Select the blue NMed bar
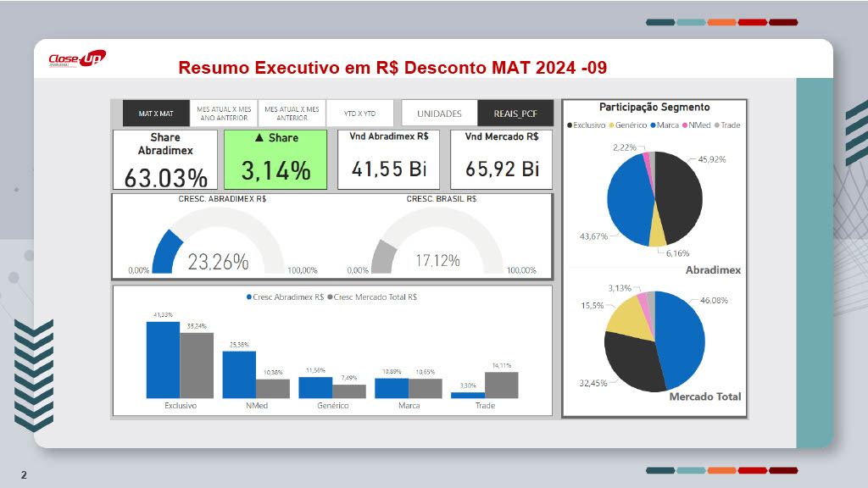 coord(239,374)
